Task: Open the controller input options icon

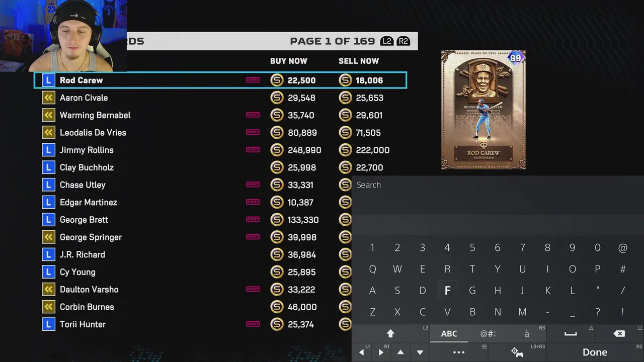Action: 517,352
